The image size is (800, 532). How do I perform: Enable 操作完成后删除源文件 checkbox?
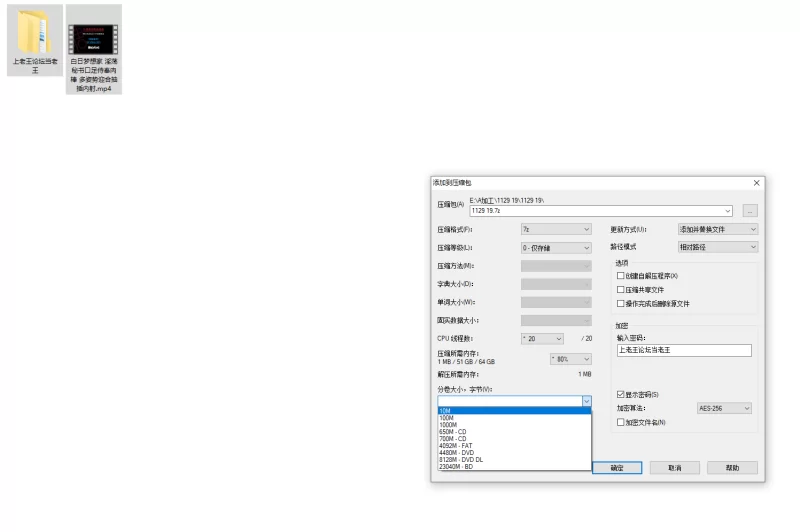[620, 303]
